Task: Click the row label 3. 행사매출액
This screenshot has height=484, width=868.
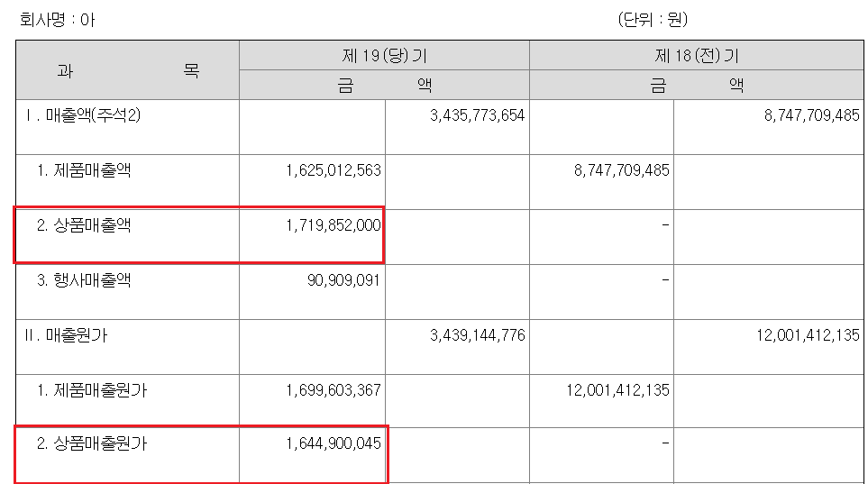Action: [84, 279]
